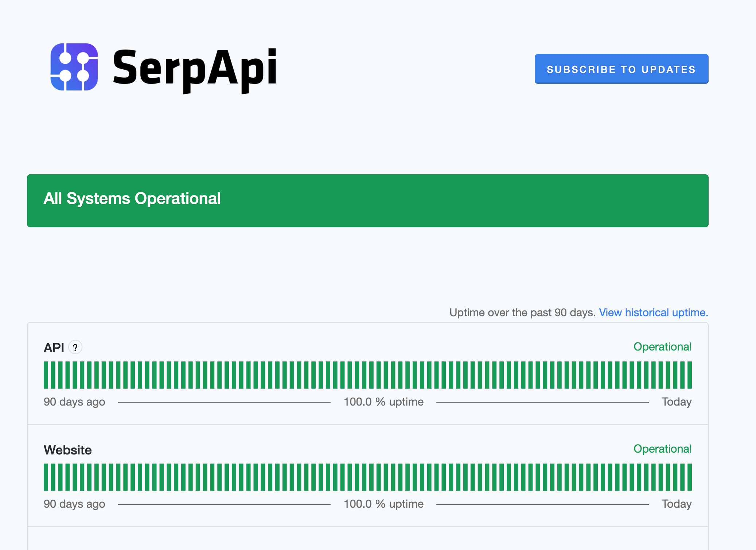Click API row's 90 days ago label
Viewport: 756px width, 550px height.
coord(74,402)
